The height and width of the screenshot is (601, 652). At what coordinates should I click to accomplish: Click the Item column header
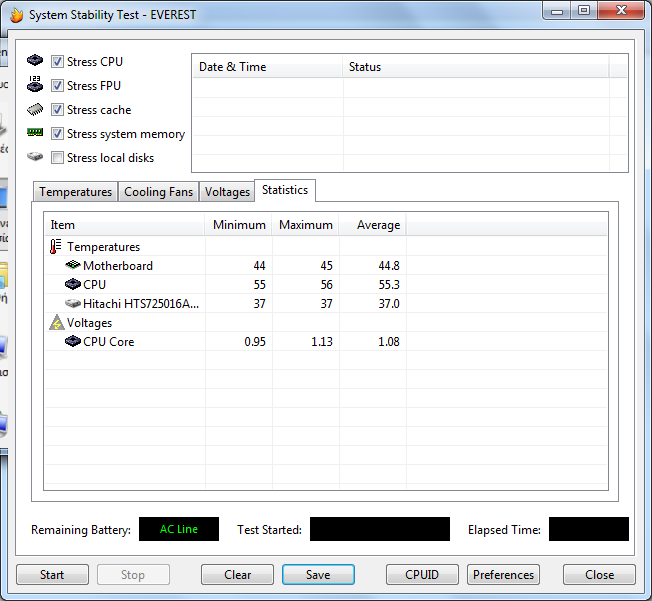[x=124, y=225]
